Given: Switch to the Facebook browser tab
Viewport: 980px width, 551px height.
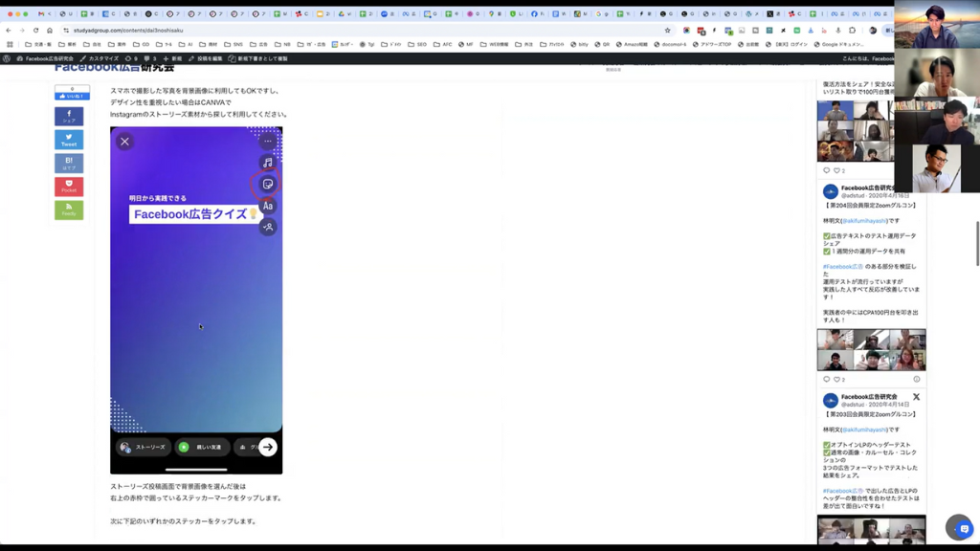Looking at the screenshot, I should tap(536, 13).
